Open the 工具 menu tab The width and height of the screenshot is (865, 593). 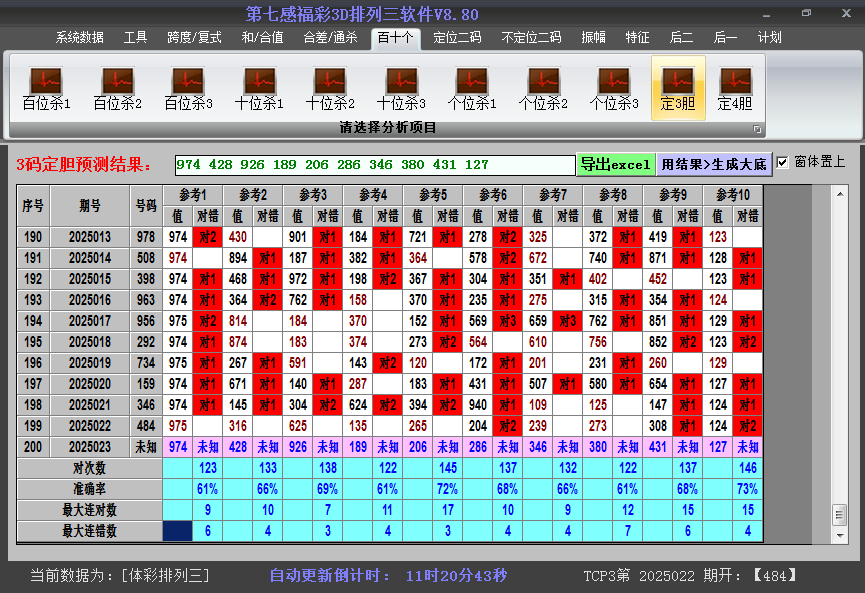(135, 38)
